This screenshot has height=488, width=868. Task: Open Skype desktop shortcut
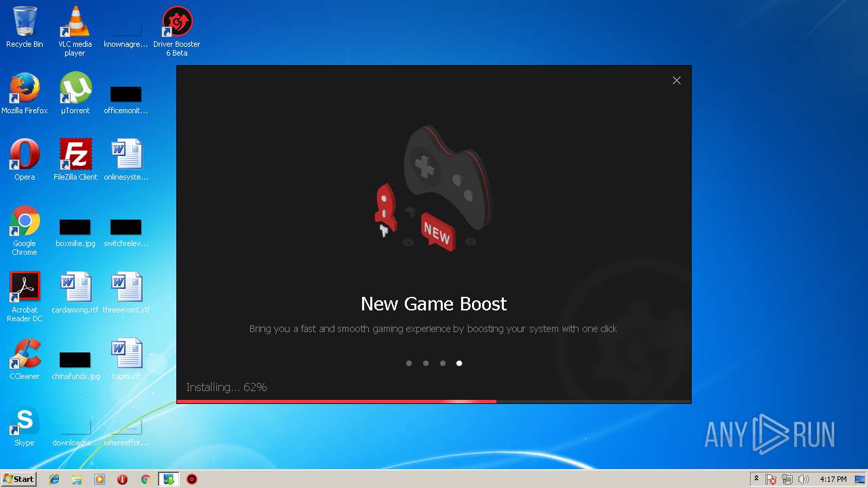[x=24, y=426]
